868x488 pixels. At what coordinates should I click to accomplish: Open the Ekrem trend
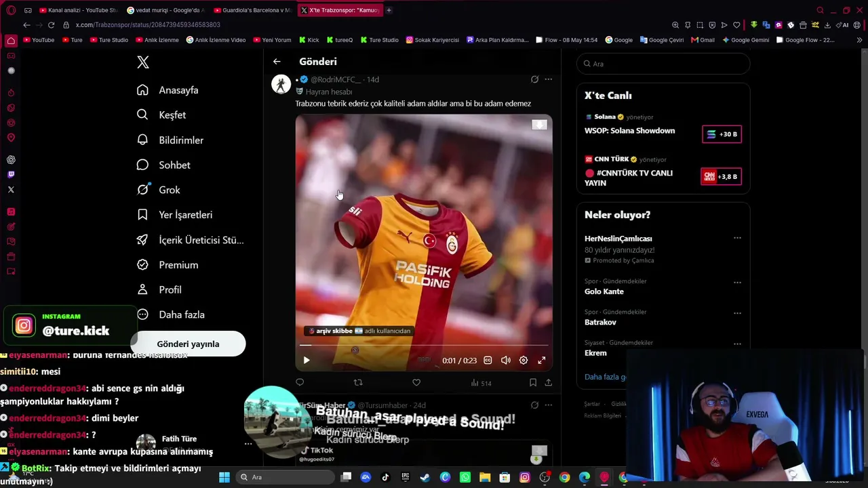(x=595, y=353)
